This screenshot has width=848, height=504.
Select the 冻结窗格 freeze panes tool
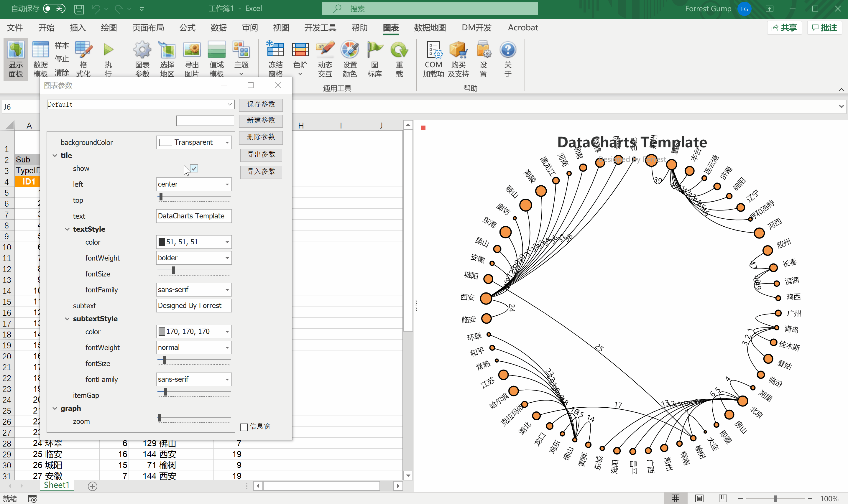point(275,58)
